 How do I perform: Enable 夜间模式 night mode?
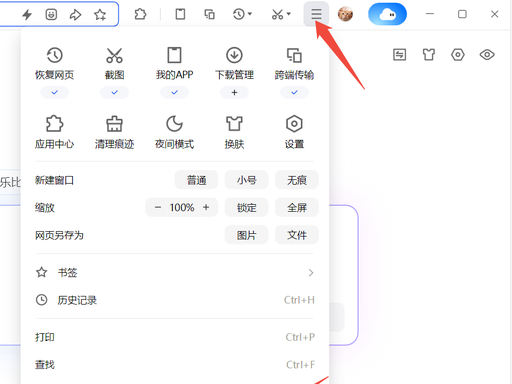(174, 133)
